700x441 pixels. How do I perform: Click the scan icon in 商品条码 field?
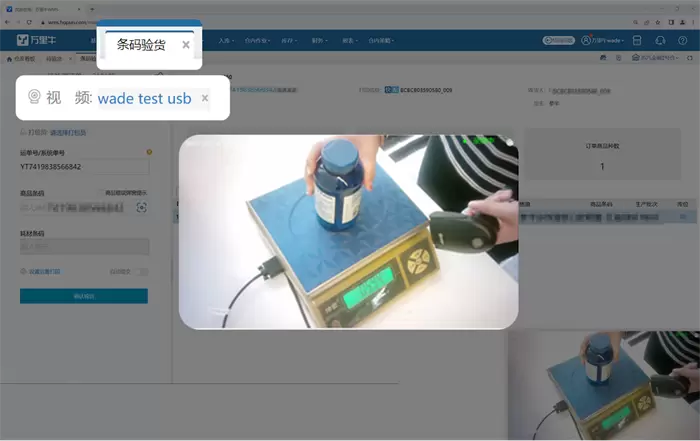pyautogui.click(x=142, y=207)
